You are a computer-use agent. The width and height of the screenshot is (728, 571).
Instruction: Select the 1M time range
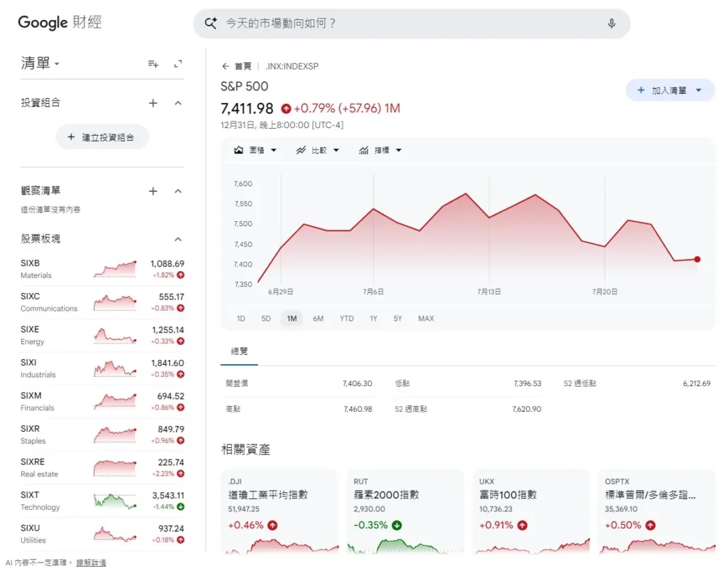(291, 319)
